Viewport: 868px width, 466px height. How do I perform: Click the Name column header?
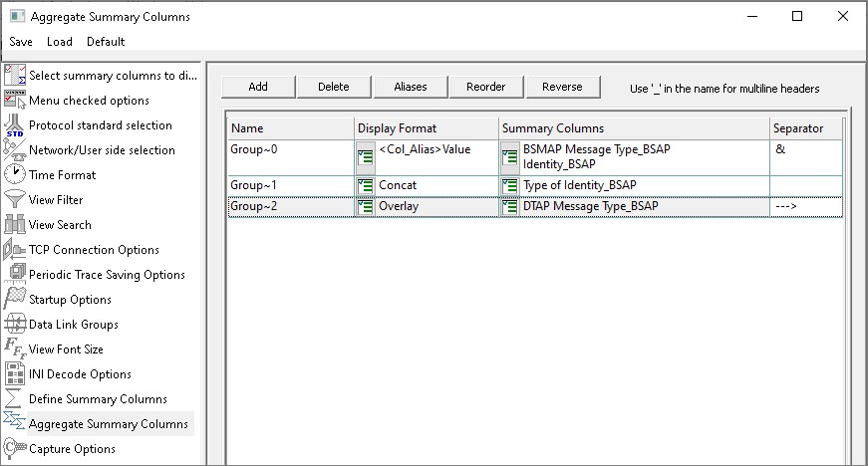point(291,128)
